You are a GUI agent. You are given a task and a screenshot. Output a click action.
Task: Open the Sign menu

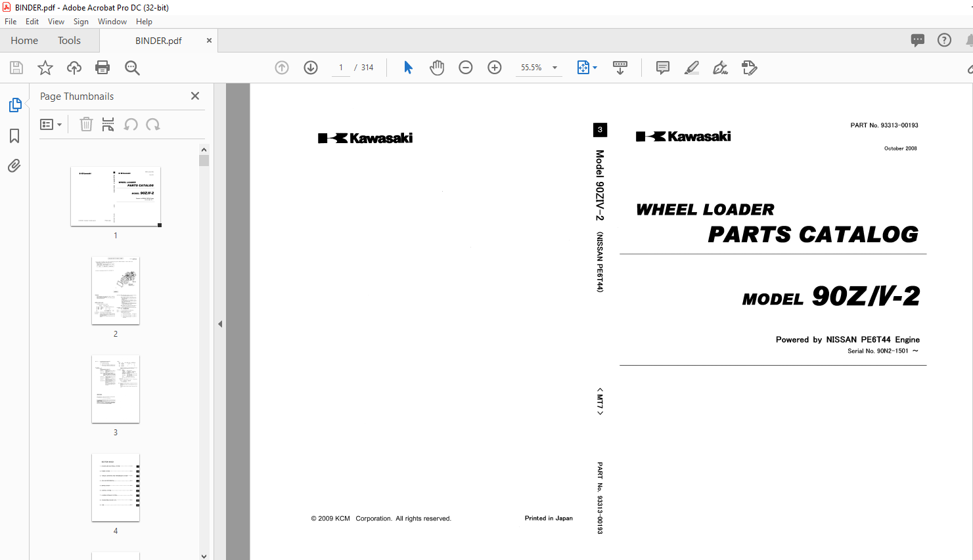(x=81, y=22)
